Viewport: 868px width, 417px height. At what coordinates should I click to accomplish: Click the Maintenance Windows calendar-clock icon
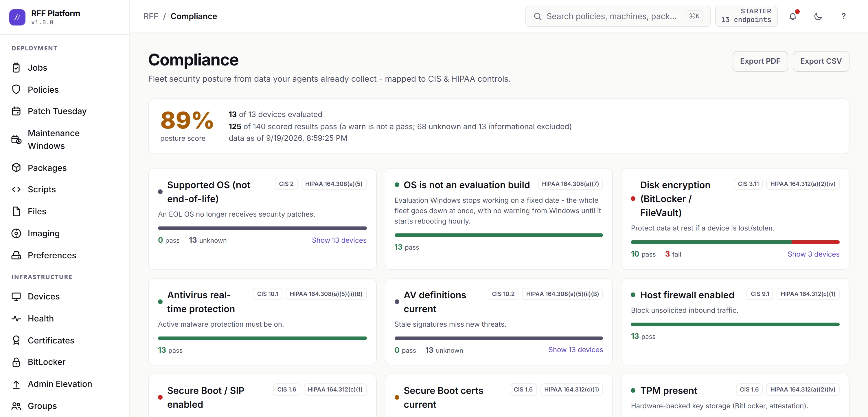tap(16, 139)
